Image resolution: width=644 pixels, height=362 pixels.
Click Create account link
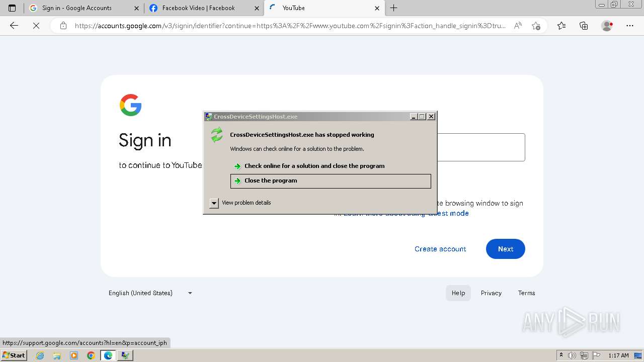click(440, 249)
